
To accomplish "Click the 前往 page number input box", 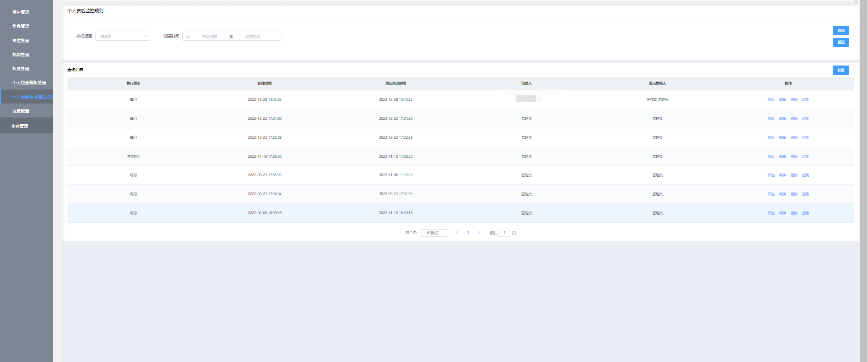I will click(504, 233).
